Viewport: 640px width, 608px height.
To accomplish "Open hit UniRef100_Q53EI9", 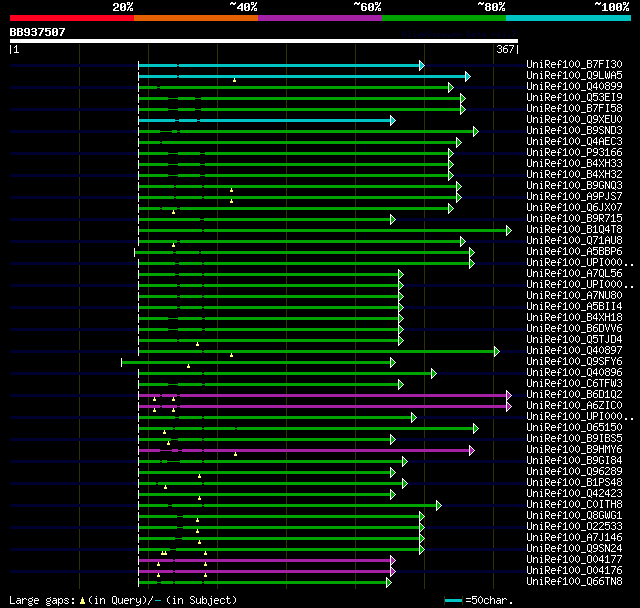I will (x=574, y=98).
